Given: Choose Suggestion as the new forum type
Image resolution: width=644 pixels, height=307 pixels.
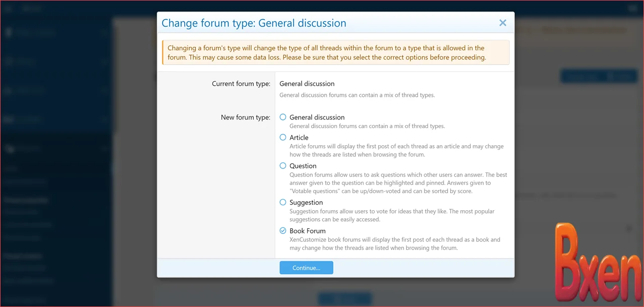Looking at the screenshot, I should pyautogui.click(x=283, y=202).
